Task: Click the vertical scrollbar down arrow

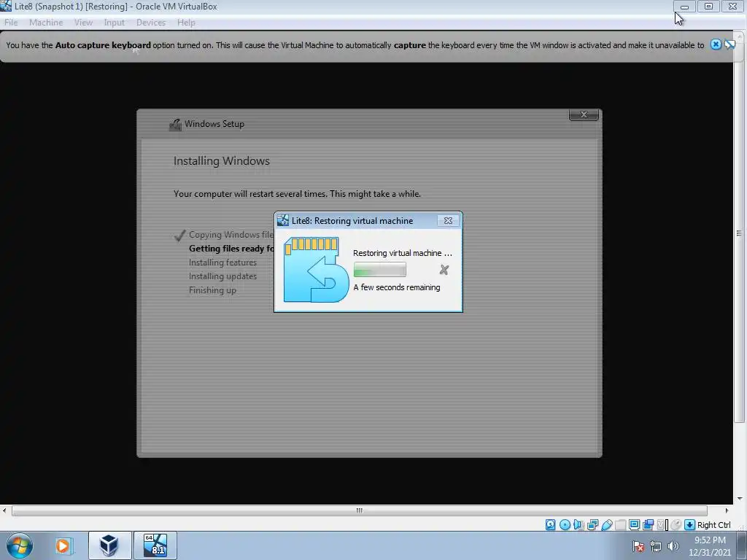Action: pyautogui.click(x=740, y=499)
